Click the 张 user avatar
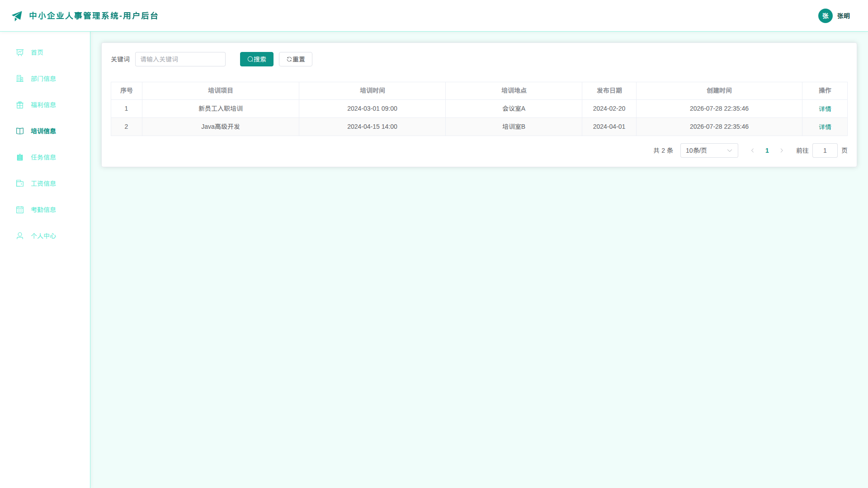The height and width of the screenshot is (488, 868). [x=826, y=16]
